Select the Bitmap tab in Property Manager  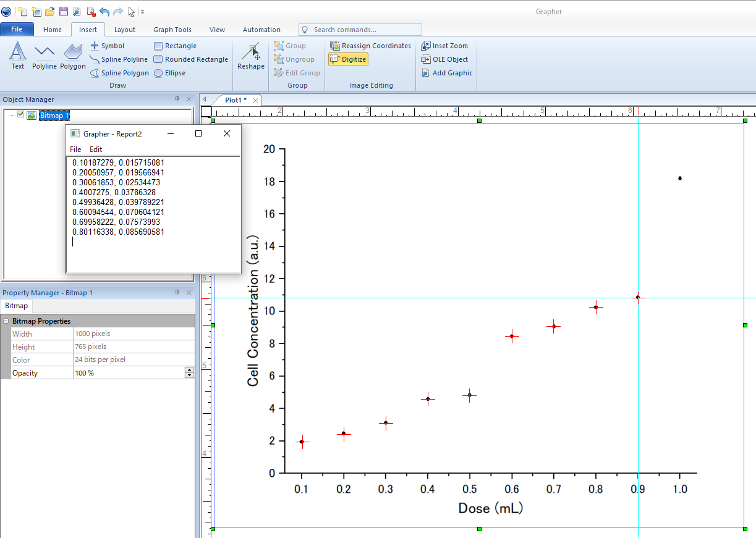17,306
